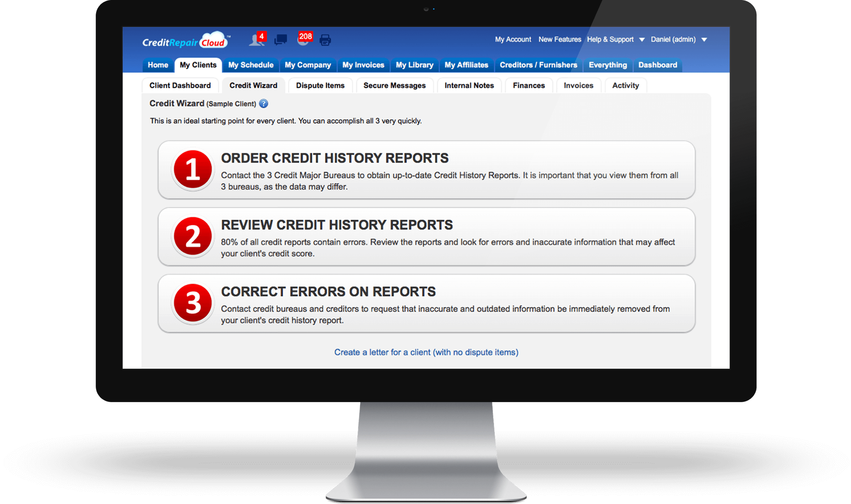Open the messages icon with 208 badge
The image size is (851, 504).
click(x=303, y=42)
